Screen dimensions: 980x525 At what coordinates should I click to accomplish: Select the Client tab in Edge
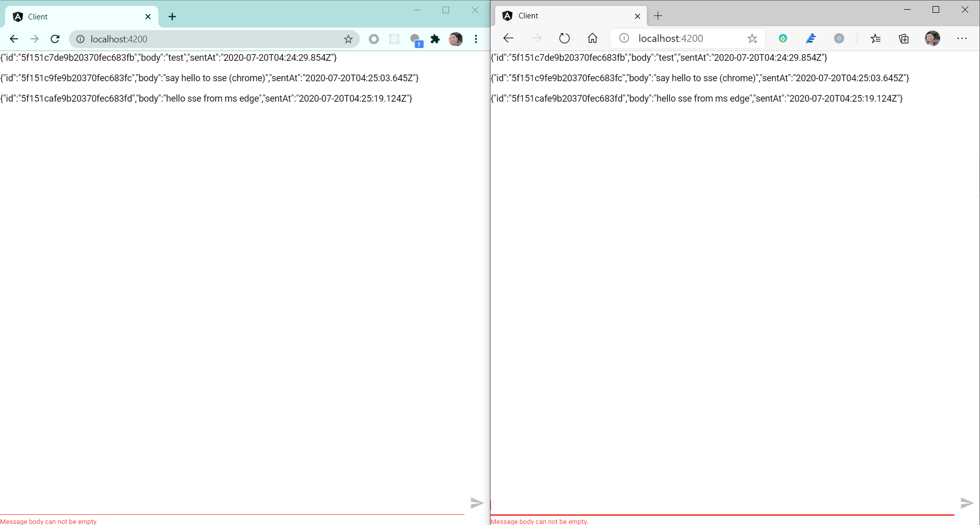572,16
